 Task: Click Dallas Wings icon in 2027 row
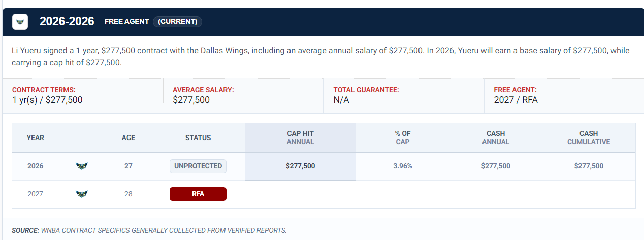coord(81,194)
